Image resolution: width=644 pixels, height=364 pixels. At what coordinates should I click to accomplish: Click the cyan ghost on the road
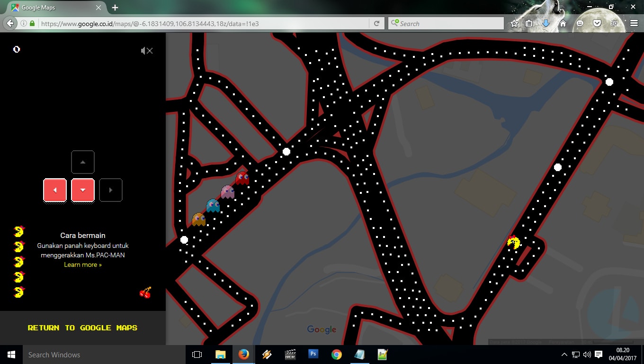[x=213, y=206]
